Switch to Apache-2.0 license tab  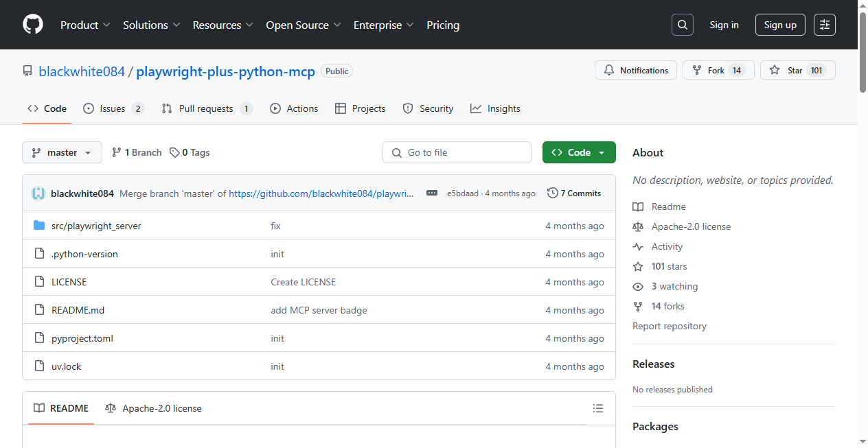[x=153, y=408]
